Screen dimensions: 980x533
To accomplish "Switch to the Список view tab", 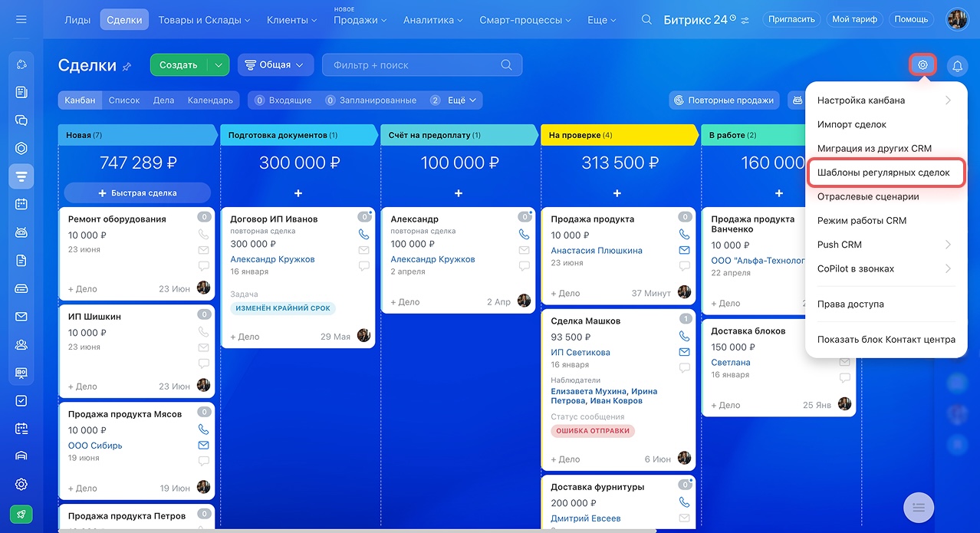I will 124,100.
